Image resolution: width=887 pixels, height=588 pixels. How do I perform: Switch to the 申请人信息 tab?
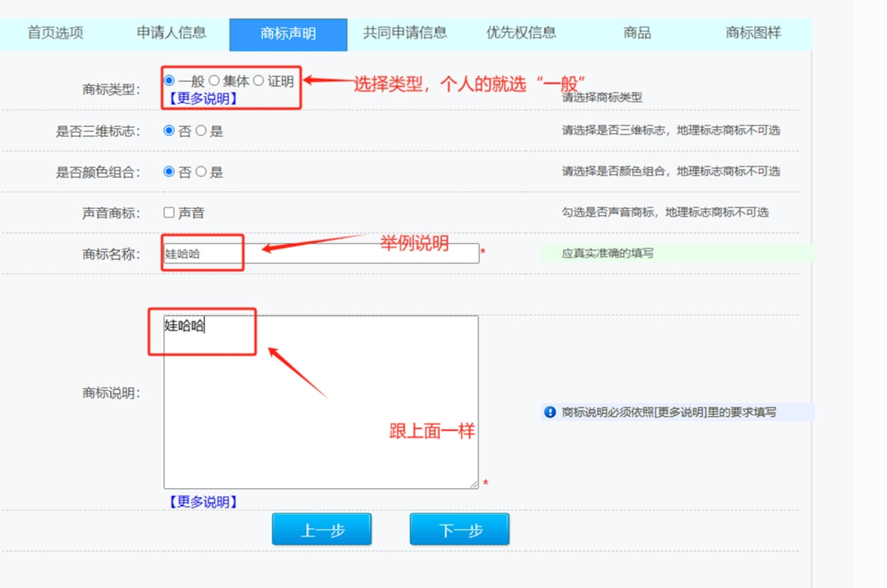[171, 34]
